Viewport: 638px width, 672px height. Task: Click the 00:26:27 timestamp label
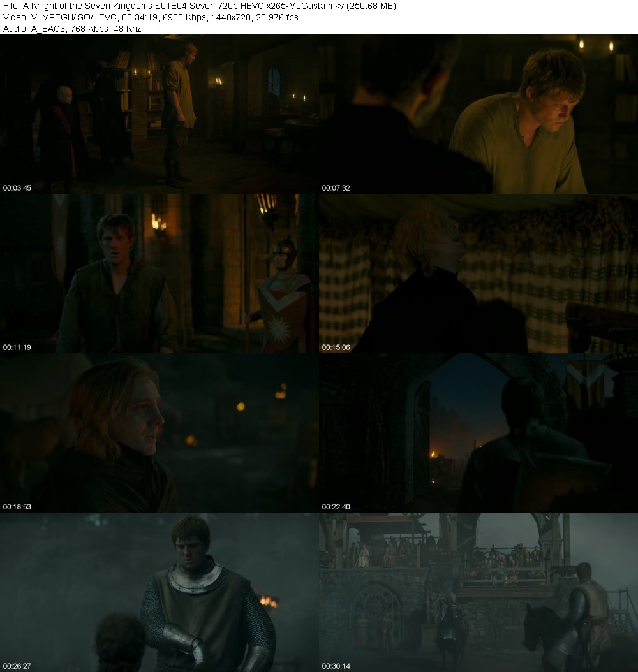pos(17,666)
